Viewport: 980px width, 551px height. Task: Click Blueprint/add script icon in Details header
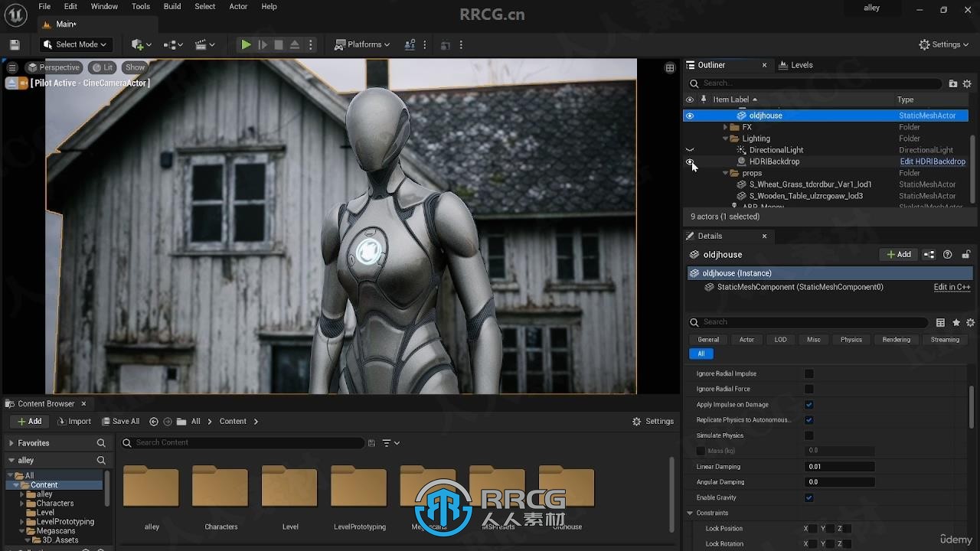click(x=929, y=255)
